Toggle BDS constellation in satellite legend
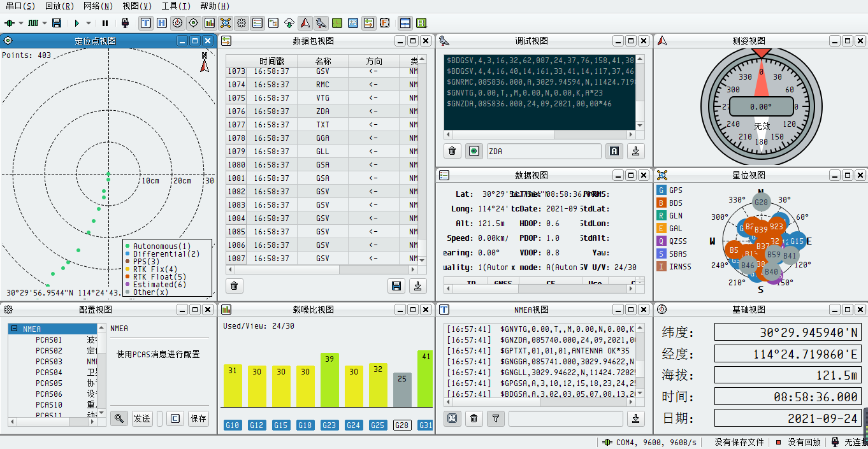This screenshot has width=868, height=449. 662,203
